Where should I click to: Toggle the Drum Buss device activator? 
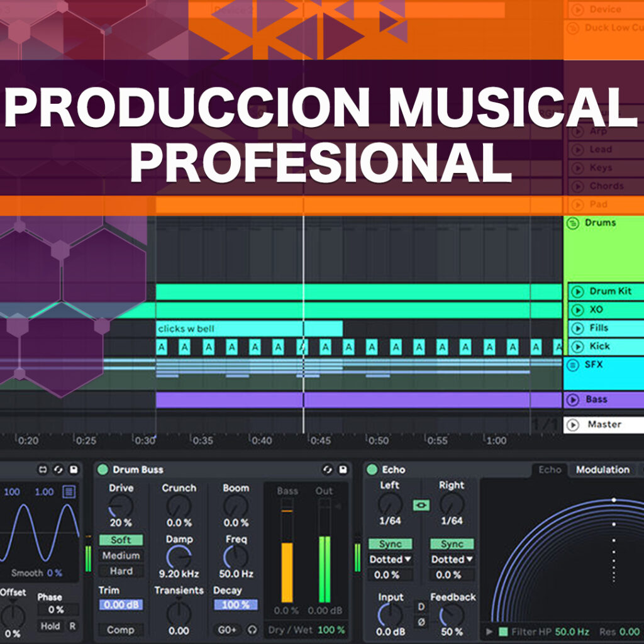[103, 469]
